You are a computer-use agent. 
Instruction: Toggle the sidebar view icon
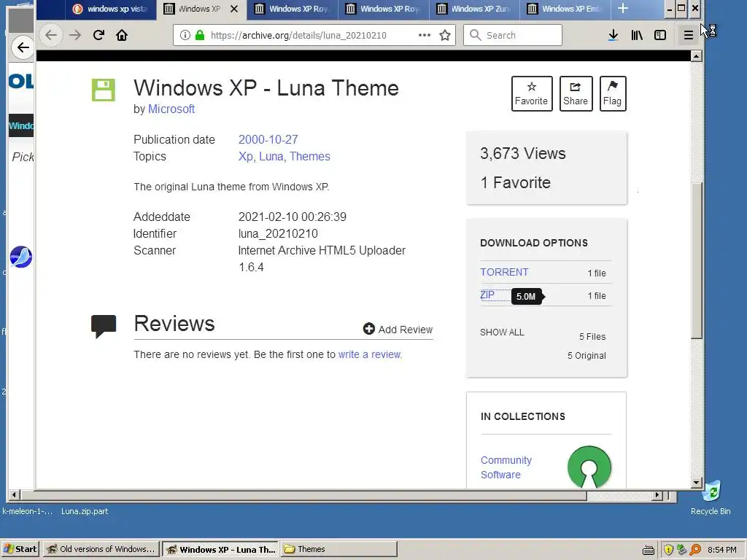(660, 35)
